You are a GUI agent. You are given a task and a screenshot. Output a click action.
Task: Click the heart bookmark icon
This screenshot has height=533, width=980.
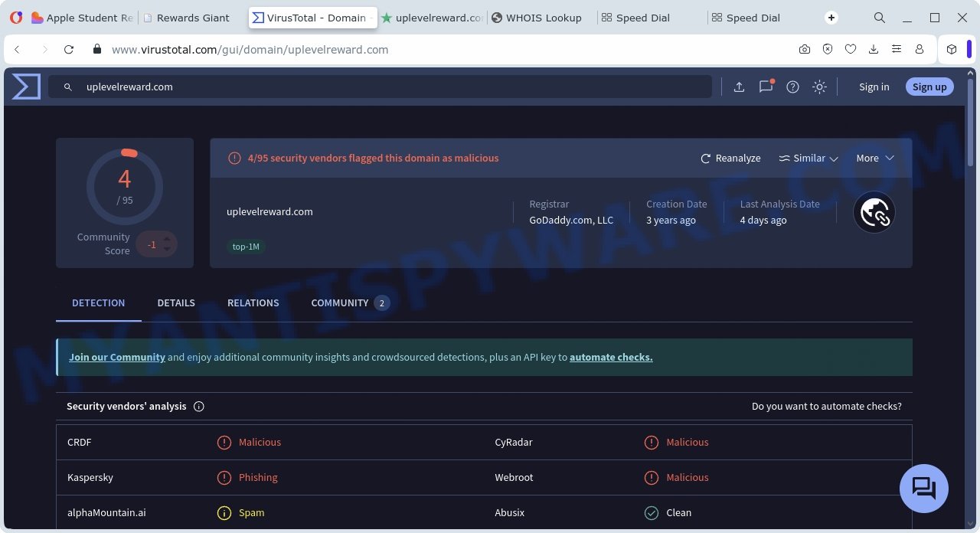(x=850, y=49)
